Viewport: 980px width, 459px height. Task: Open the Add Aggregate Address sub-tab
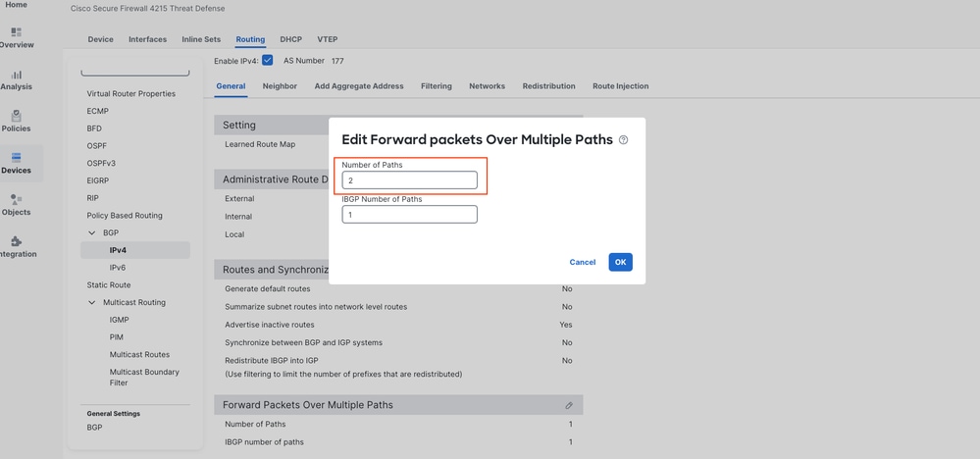[x=359, y=86]
